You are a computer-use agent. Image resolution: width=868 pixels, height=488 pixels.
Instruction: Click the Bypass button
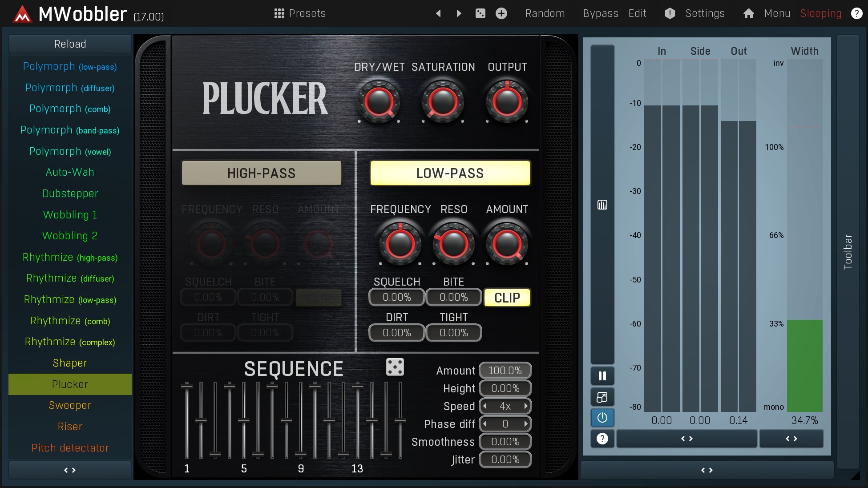point(600,13)
